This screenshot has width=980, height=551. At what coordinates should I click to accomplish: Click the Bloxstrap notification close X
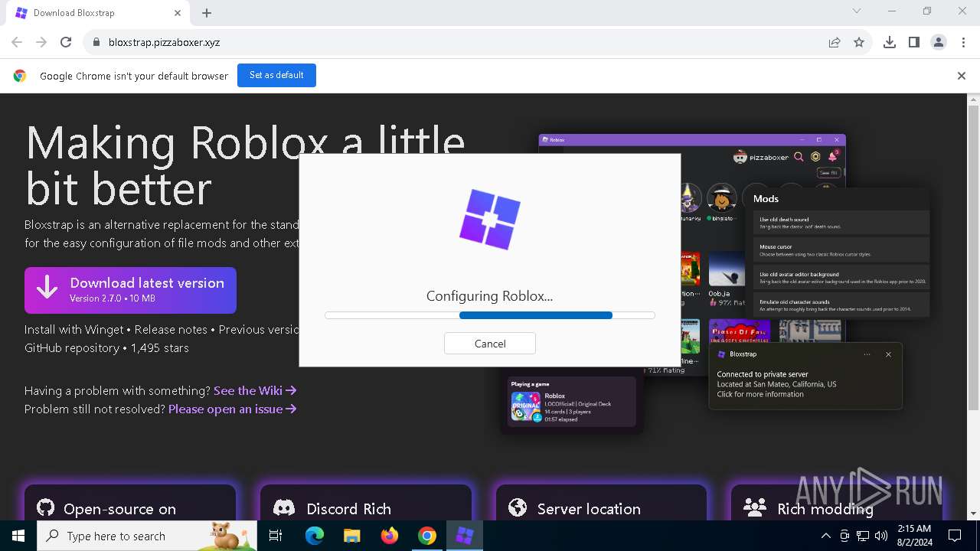pos(888,354)
